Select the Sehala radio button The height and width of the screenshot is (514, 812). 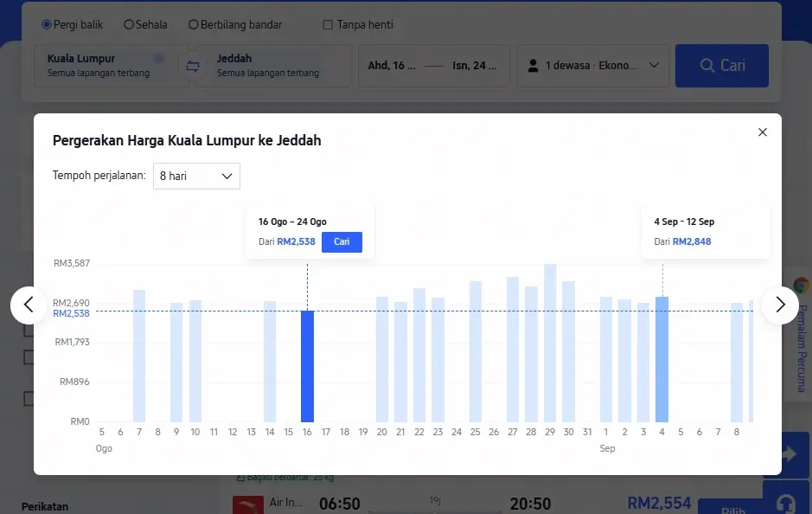pos(129,24)
